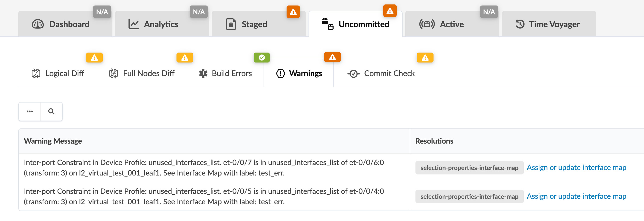Click the yellow warning badge above Logical Diff

point(94,58)
